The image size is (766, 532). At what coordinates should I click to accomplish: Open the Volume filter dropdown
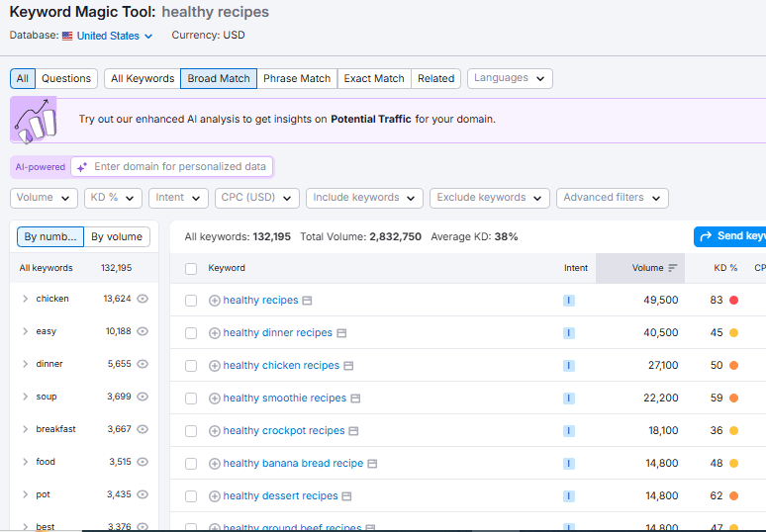(x=44, y=198)
